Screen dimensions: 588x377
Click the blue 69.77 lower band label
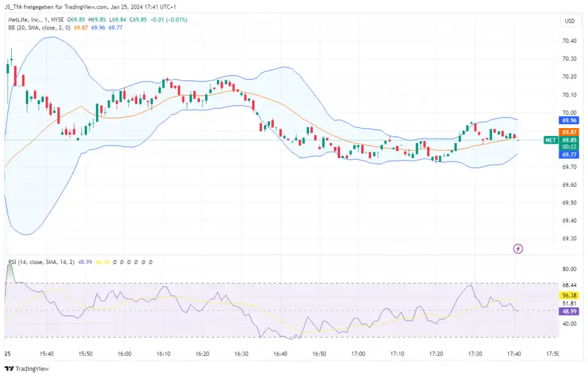tap(568, 155)
